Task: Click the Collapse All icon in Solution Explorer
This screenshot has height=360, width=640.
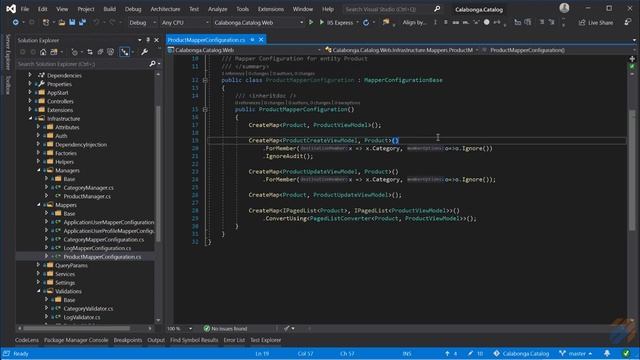Action: 100,52
